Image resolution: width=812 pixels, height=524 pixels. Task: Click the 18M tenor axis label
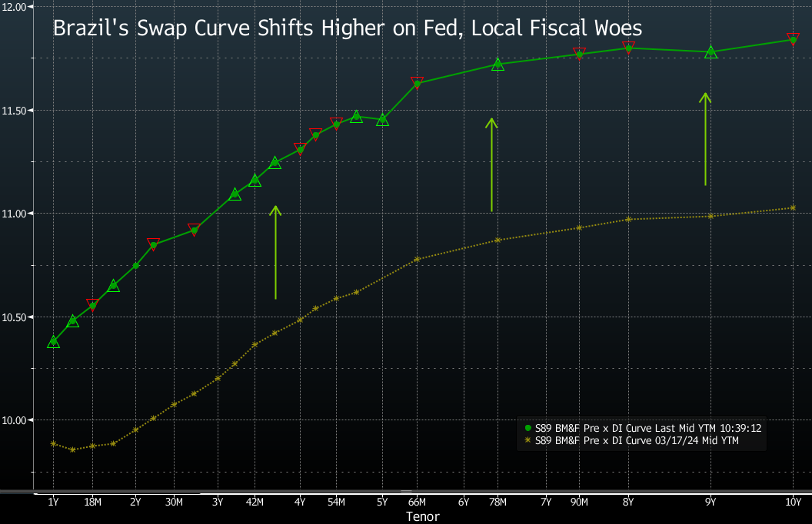pyautogui.click(x=93, y=502)
